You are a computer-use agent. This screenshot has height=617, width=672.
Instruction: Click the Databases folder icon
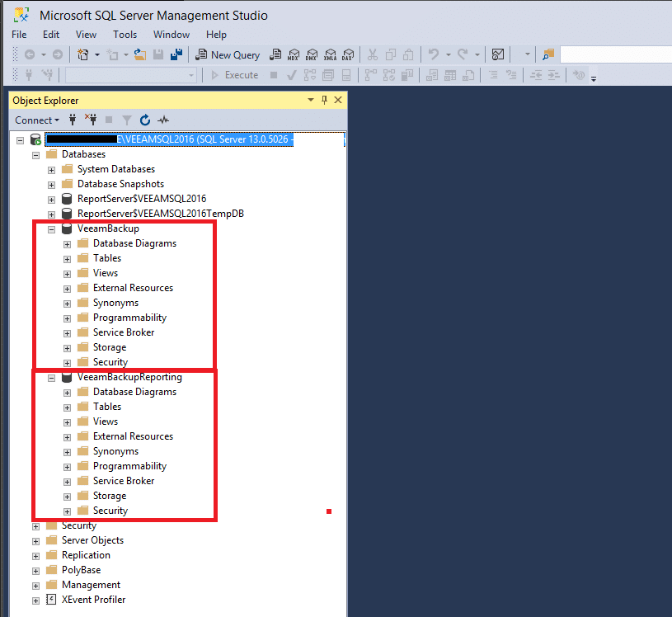coord(51,154)
